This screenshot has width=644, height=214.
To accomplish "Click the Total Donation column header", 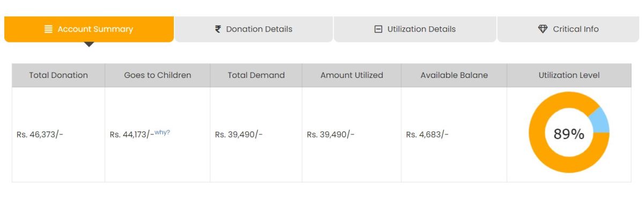I will tap(58, 75).
